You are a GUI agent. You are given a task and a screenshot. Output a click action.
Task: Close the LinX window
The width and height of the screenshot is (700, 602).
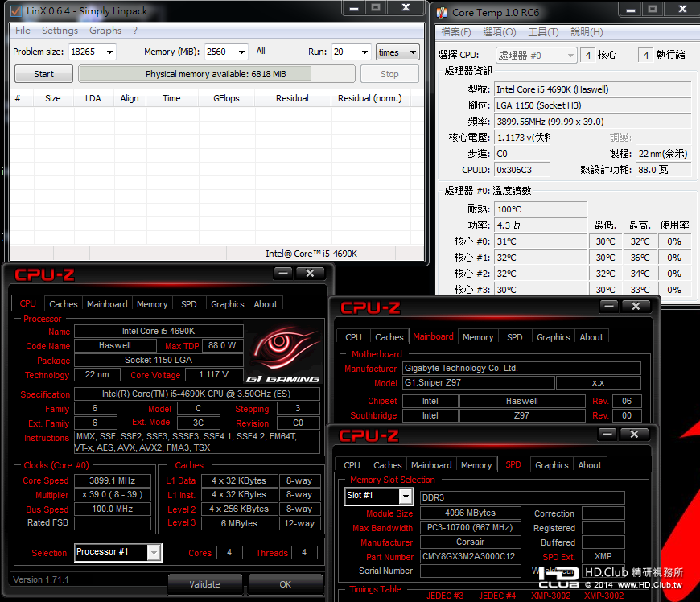click(406, 7)
